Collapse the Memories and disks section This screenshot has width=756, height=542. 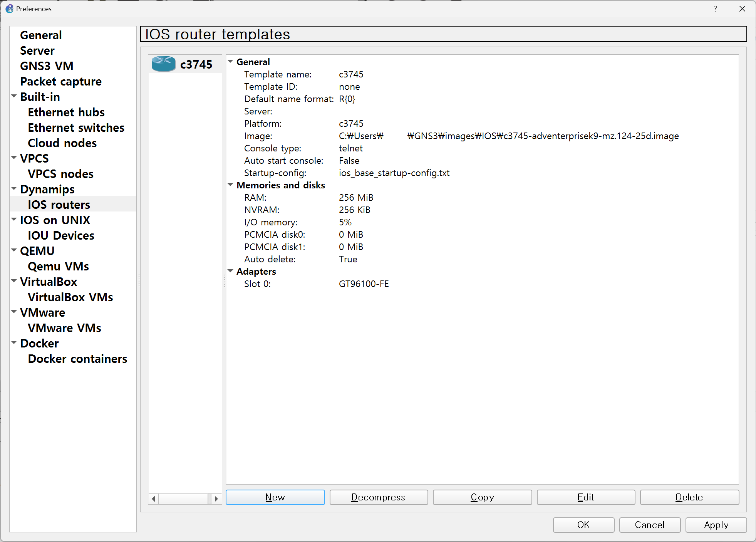pos(230,185)
